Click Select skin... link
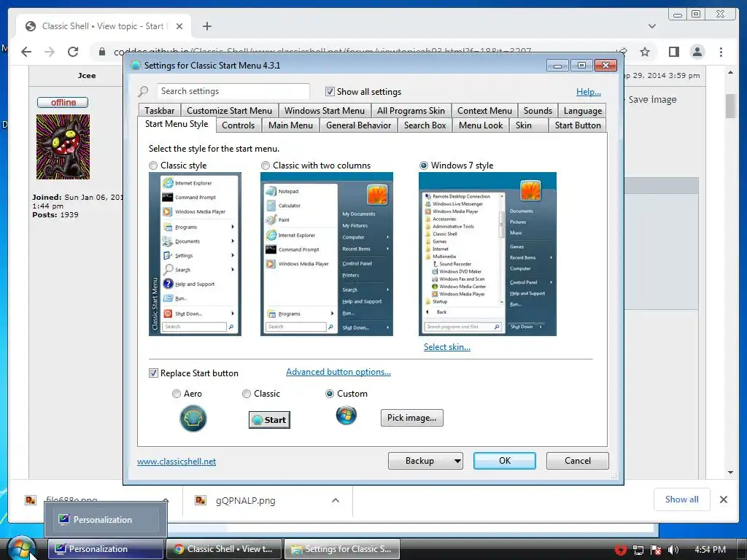Image resolution: width=747 pixels, height=560 pixels. (x=447, y=347)
